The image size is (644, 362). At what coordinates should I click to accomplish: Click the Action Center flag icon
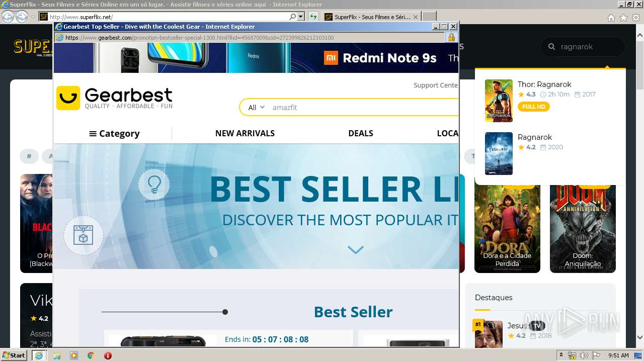tap(596, 355)
